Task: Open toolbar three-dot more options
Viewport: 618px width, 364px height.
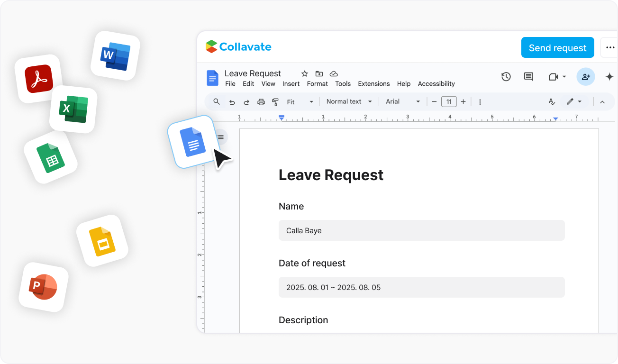Action: [x=480, y=102]
